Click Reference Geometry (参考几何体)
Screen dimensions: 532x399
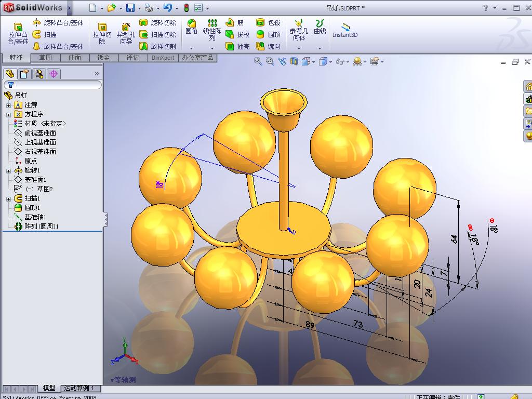[x=299, y=30]
